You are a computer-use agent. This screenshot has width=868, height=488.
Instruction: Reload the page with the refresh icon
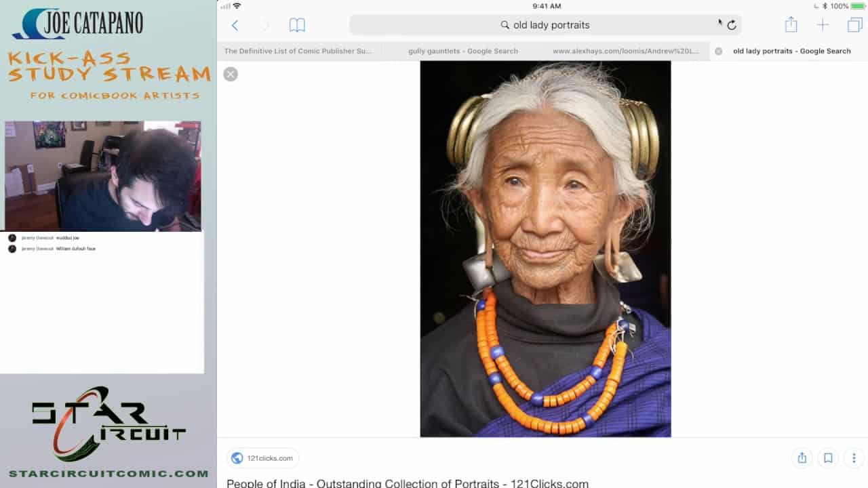pyautogui.click(x=732, y=25)
